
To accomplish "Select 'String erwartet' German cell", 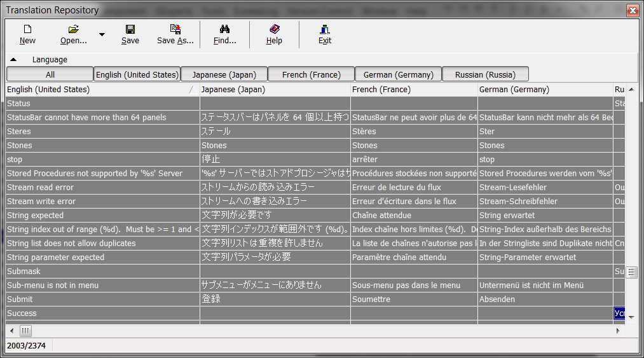I will 545,216.
